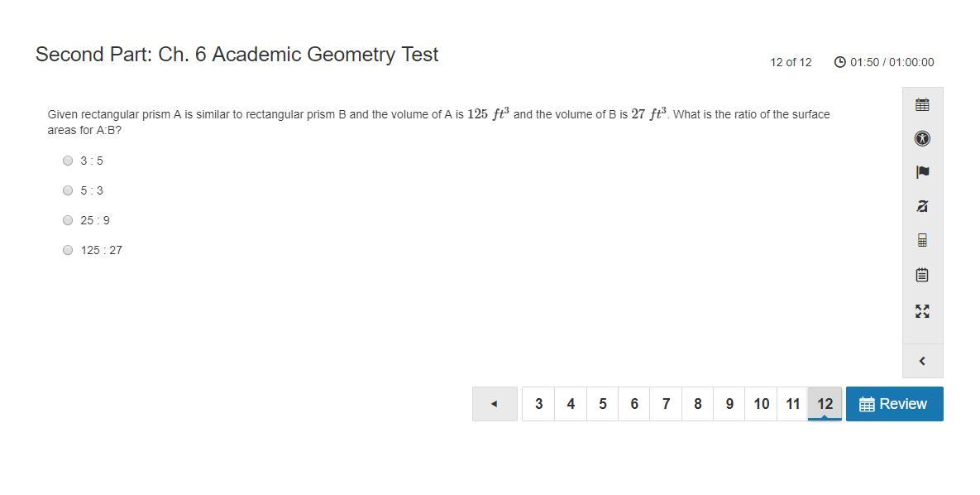
Task: Select answer choice 5 : 3
Action: (68, 190)
